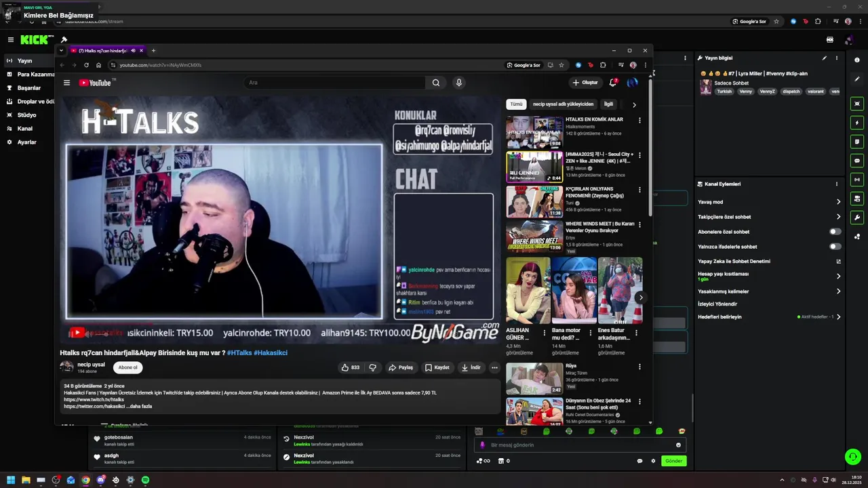Open Yayın bilgisi three-dot options
The image size is (868, 488).
[837, 58]
